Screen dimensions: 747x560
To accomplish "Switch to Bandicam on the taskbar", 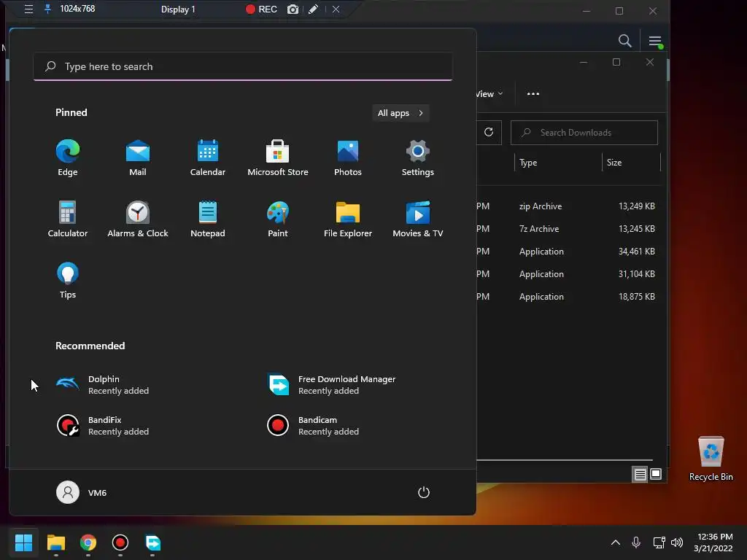I will click(120, 542).
